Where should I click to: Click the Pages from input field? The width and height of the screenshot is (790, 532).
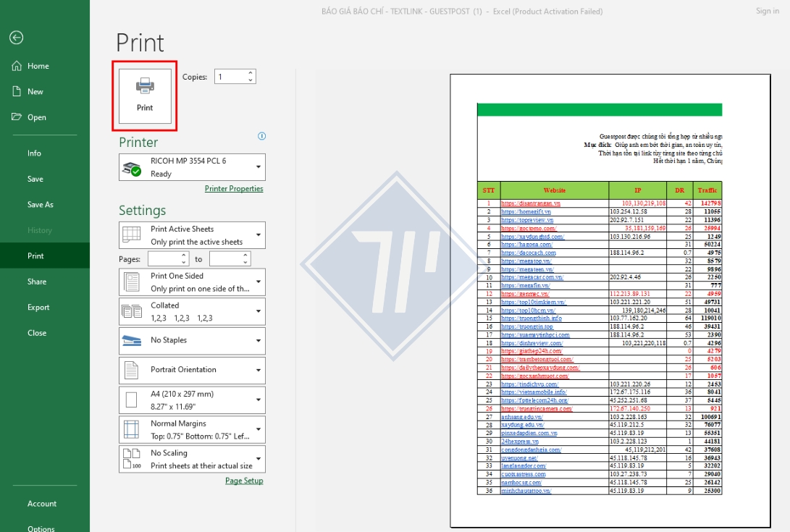pyautogui.click(x=164, y=259)
